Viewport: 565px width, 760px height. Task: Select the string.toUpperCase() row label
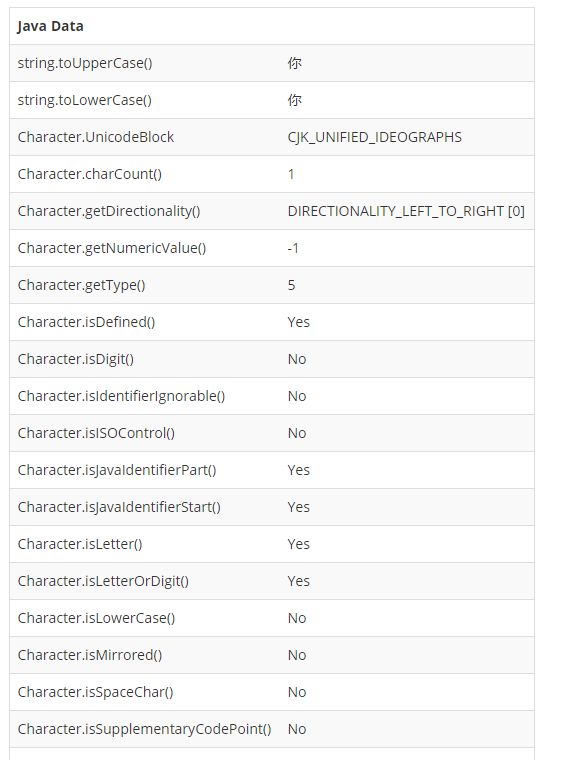85,63
